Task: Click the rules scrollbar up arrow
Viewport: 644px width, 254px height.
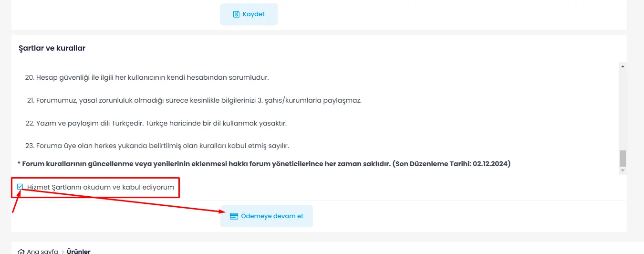Action: [x=623, y=66]
